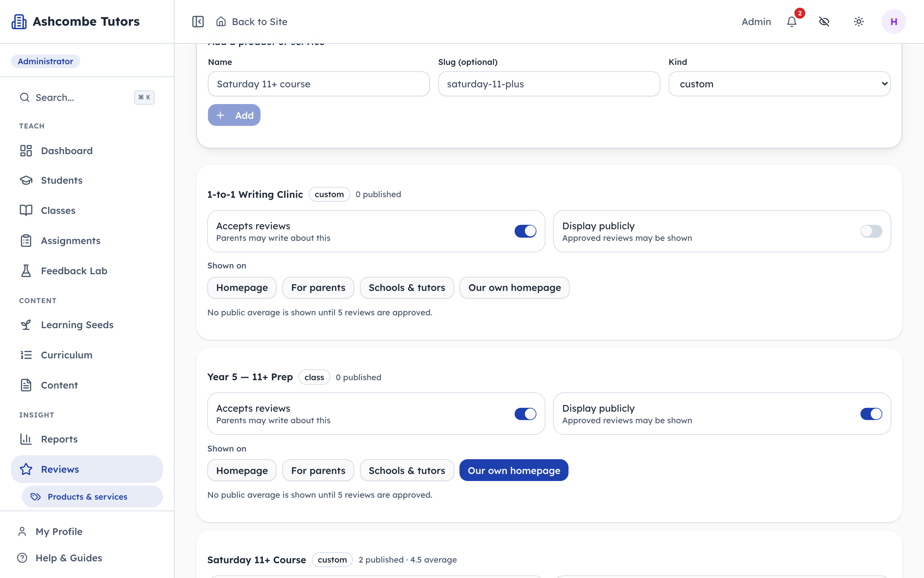This screenshot has height=578, width=924.
Task: Toggle the crossed-eye privacy icon
Action: coord(824,22)
